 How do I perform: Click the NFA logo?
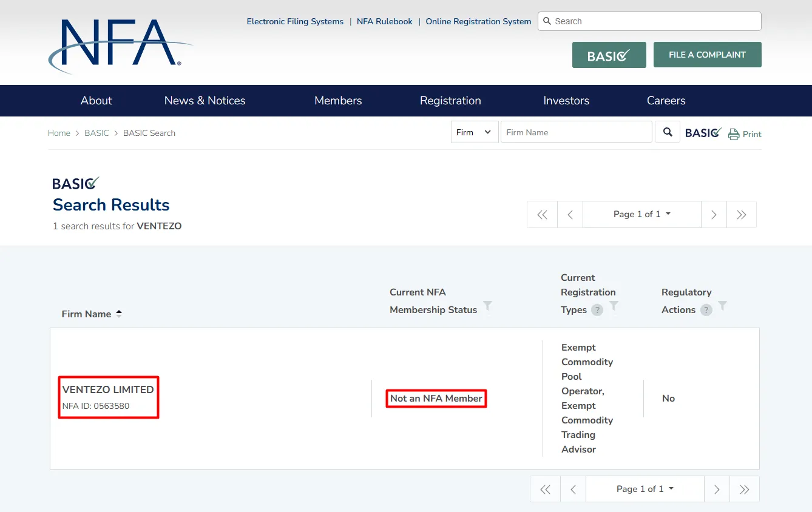tap(120, 45)
